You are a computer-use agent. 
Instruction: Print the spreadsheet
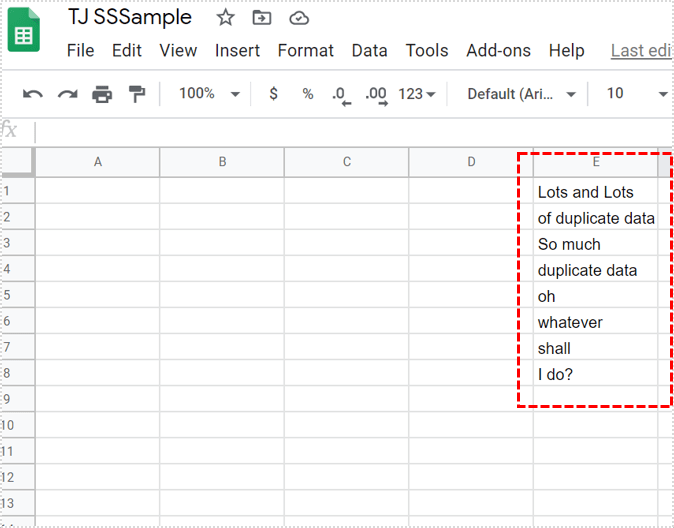102,94
